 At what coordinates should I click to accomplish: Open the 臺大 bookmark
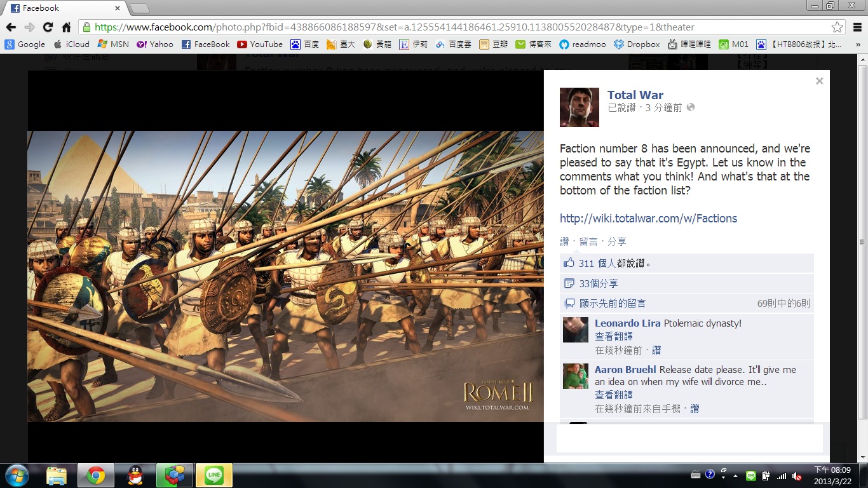coord(340,44)
